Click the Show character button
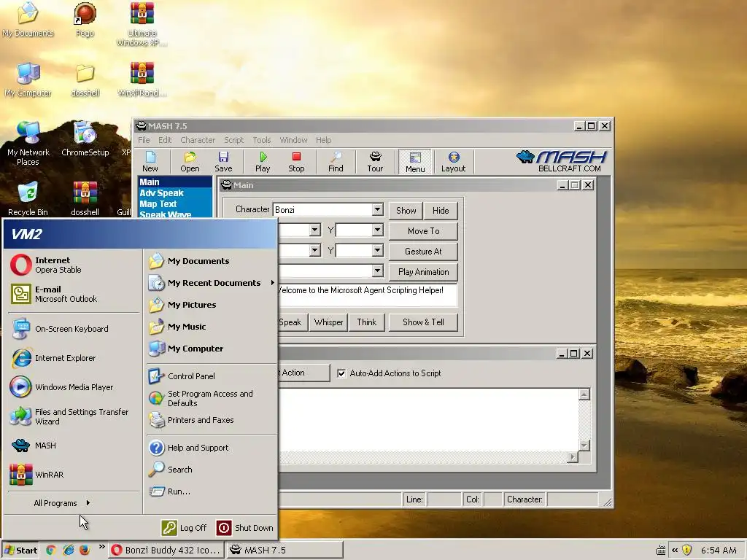 click(x=406, y=211)
